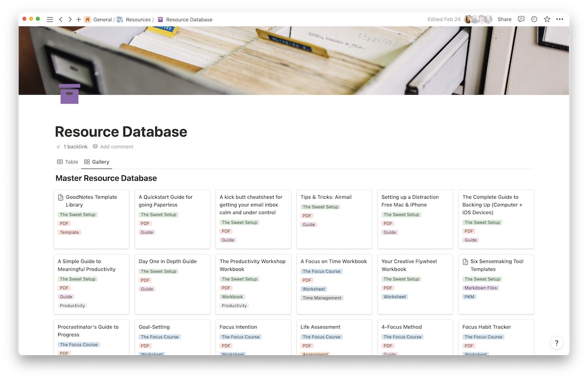Open the Focus Intention card

tap(253, 337)
